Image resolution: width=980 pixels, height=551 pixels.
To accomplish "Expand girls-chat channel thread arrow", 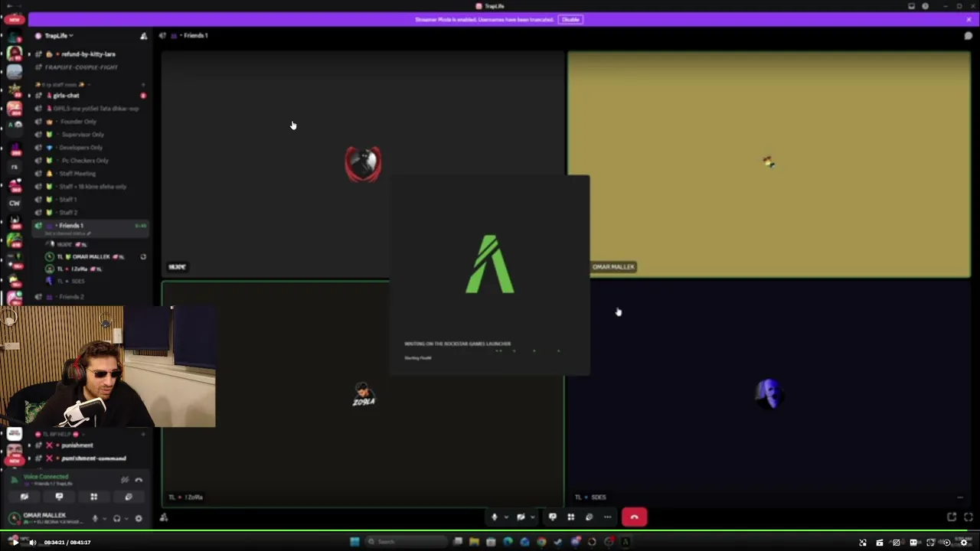I will coord(29,96).
